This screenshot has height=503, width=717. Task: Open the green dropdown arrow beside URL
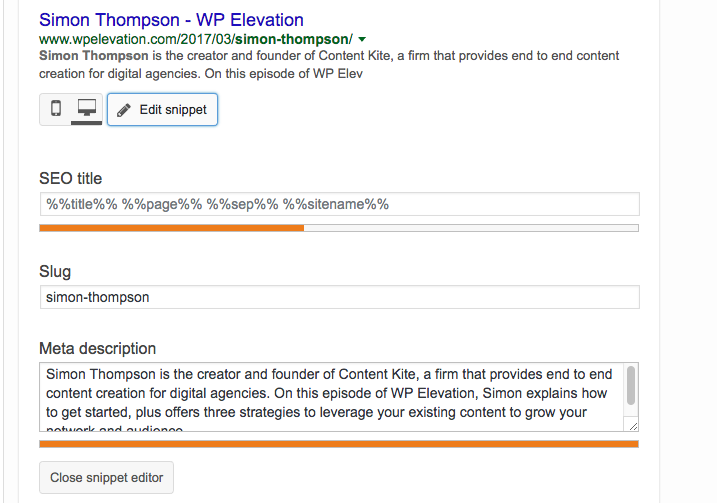click(x=362, y=40)
